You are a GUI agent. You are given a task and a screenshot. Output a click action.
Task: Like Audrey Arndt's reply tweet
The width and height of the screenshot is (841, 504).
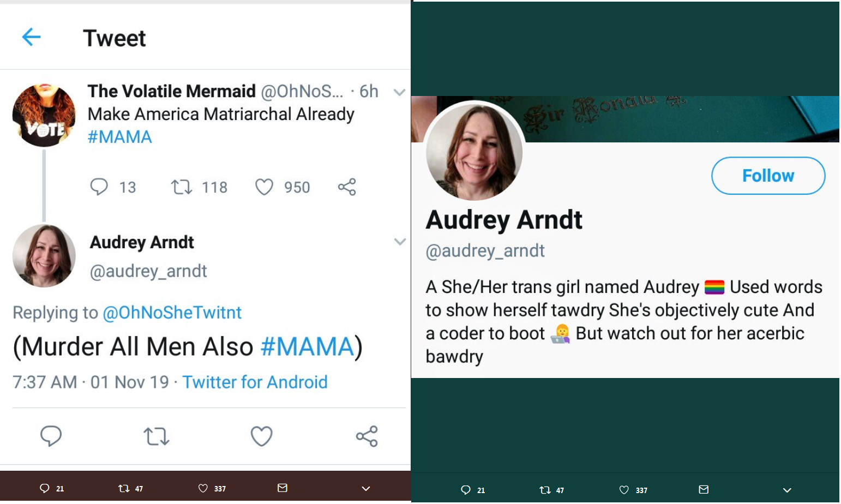point(261,436)
